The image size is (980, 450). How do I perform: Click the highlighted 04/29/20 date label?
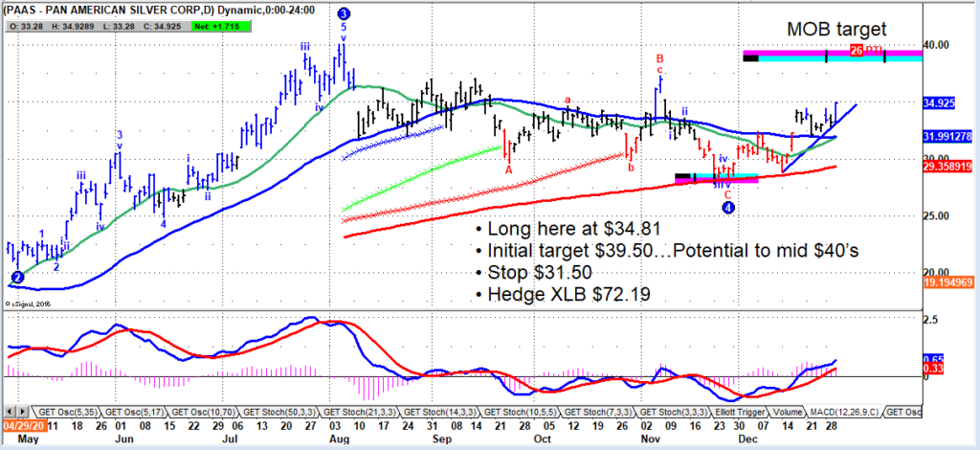(23, 425)
